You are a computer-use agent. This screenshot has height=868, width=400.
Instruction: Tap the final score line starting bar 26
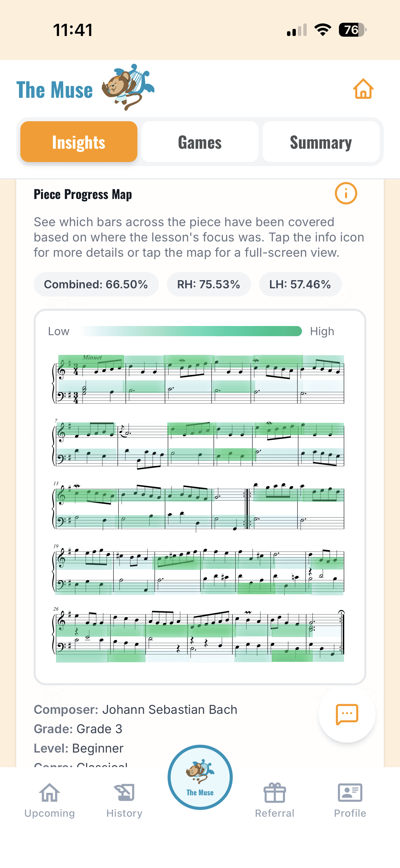point(199,635)
